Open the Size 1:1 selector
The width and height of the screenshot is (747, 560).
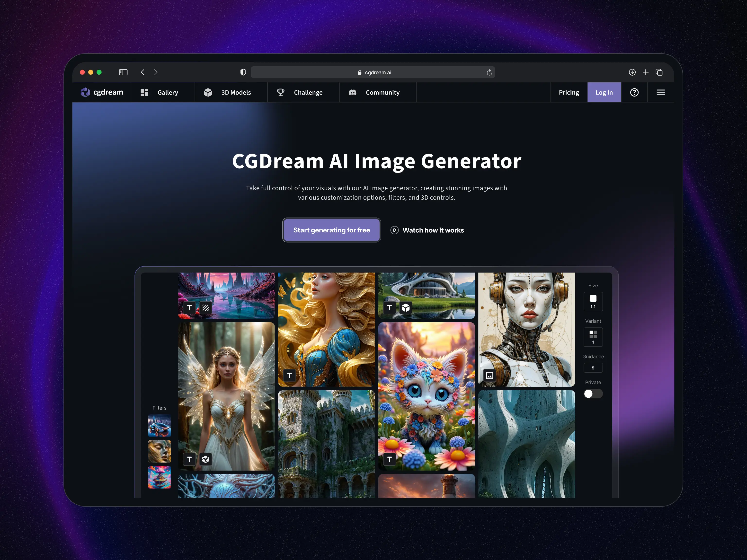coord(593,301)
